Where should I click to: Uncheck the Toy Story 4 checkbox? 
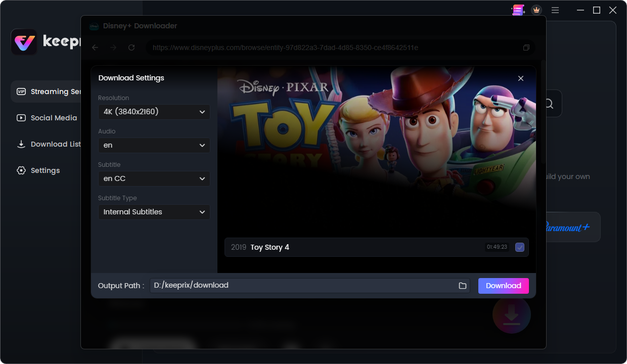[x=520, y=247]
